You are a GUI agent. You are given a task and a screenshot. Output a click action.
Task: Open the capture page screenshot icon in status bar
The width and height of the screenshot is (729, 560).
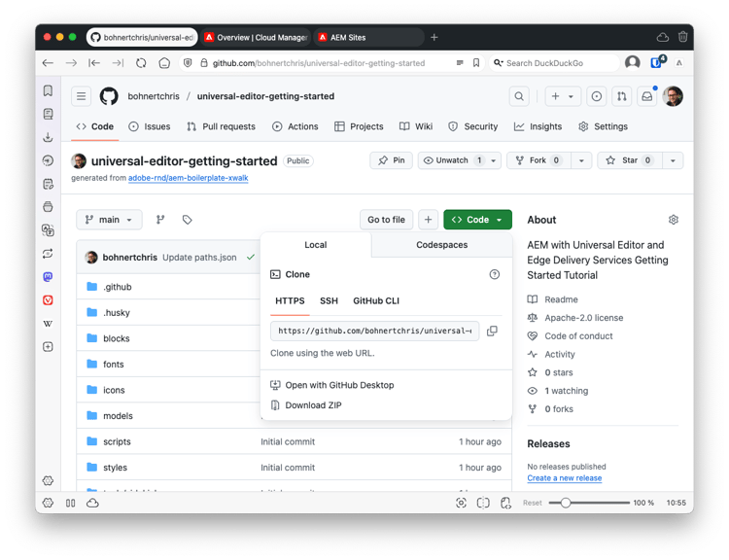[x=461, y=503]
